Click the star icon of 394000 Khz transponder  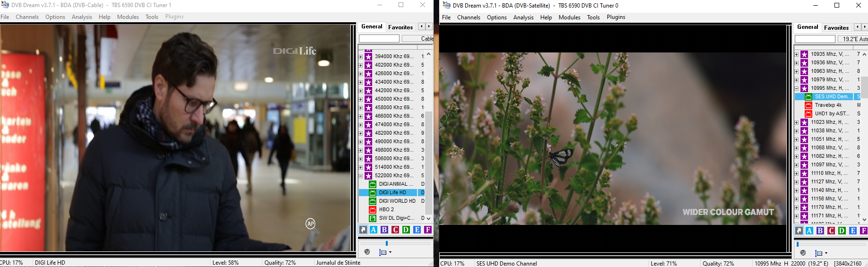click(x=368, y=56)
